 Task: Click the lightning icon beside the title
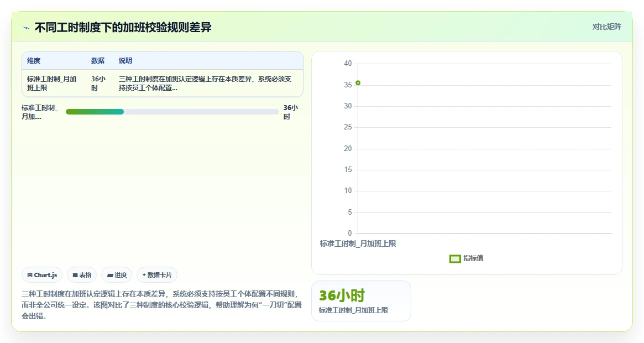[x=27, y=28]
